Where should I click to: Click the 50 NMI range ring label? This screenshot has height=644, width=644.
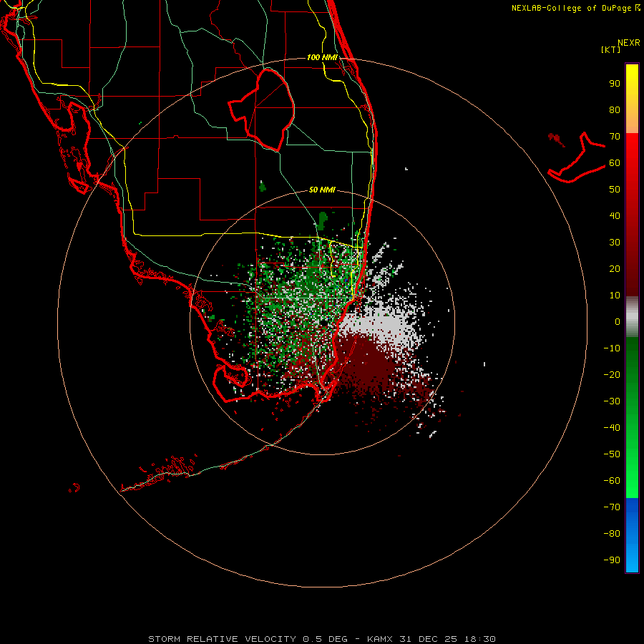point(322,190)
